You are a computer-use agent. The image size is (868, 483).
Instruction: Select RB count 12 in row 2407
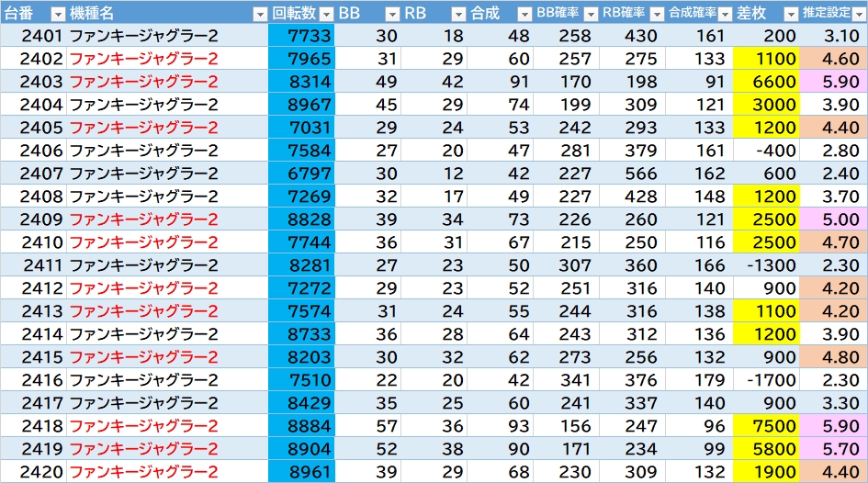coord(434,174)
